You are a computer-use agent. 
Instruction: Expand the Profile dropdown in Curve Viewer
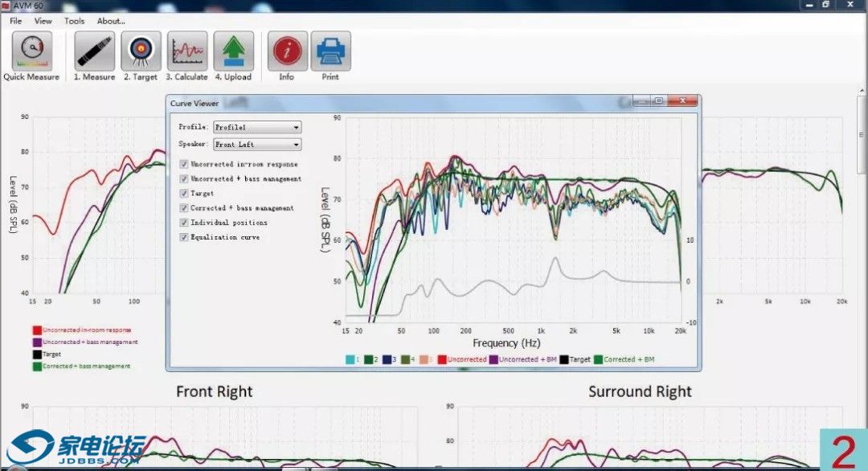tap(257, 127)
